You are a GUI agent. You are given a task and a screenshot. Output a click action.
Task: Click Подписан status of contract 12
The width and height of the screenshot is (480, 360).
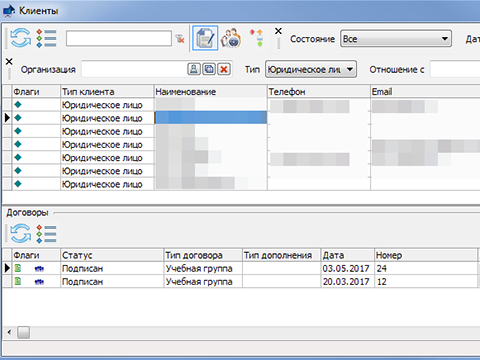[112, 282]
